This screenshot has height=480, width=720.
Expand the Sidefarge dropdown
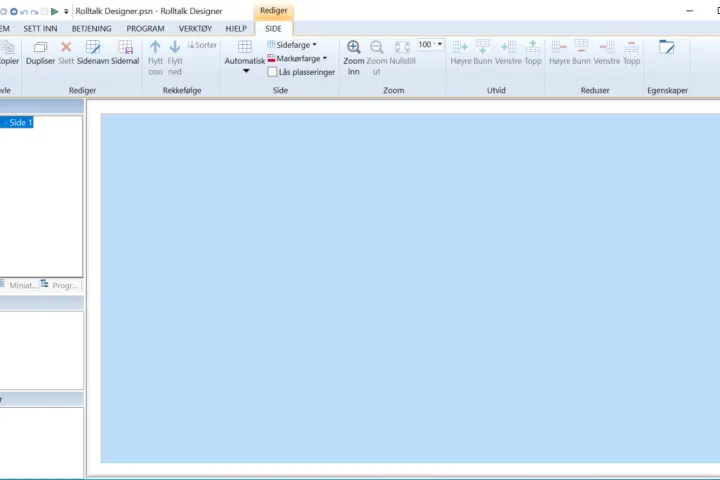point(292,45)
